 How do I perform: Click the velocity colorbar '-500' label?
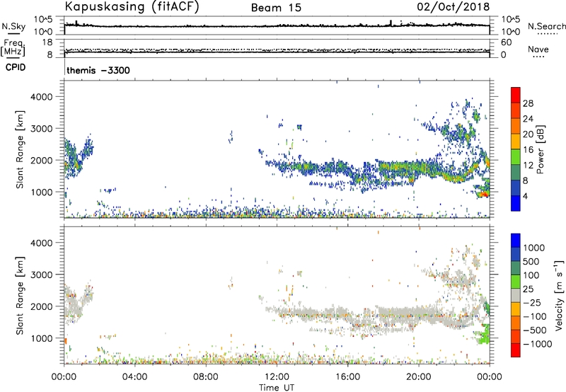535,330
